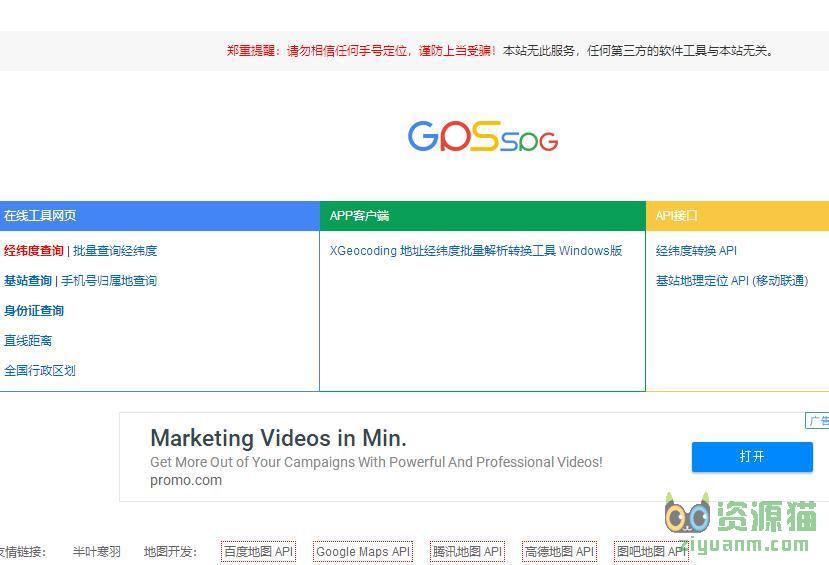829x565 pixels.
Task: Open the 经纬度查询 link
Action: pyautogui.click(x=33, y=251)
